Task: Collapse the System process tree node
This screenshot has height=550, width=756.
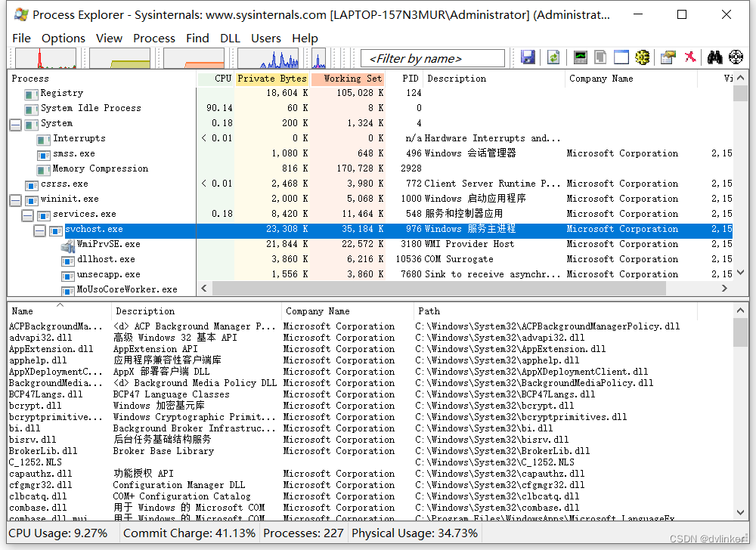Action: [15, 125]
